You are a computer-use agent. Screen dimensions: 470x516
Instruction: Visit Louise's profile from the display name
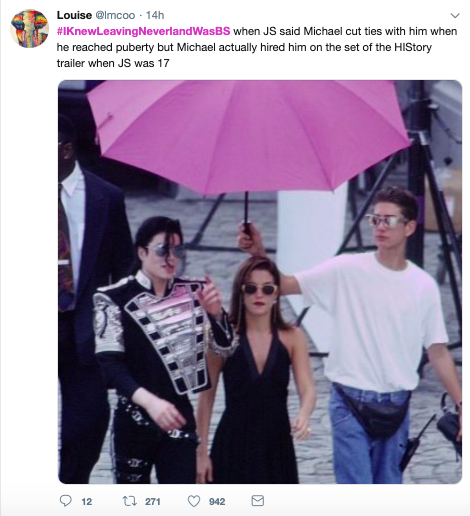click(74, 15)
